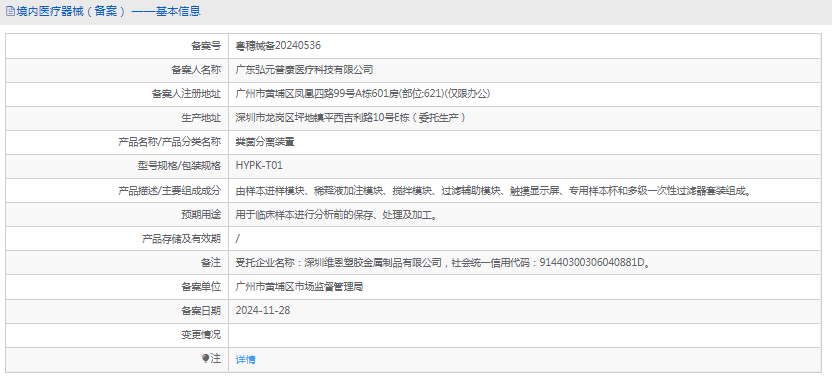Click the 备注 label
The image size is (832, 378).
click(211, 262)
